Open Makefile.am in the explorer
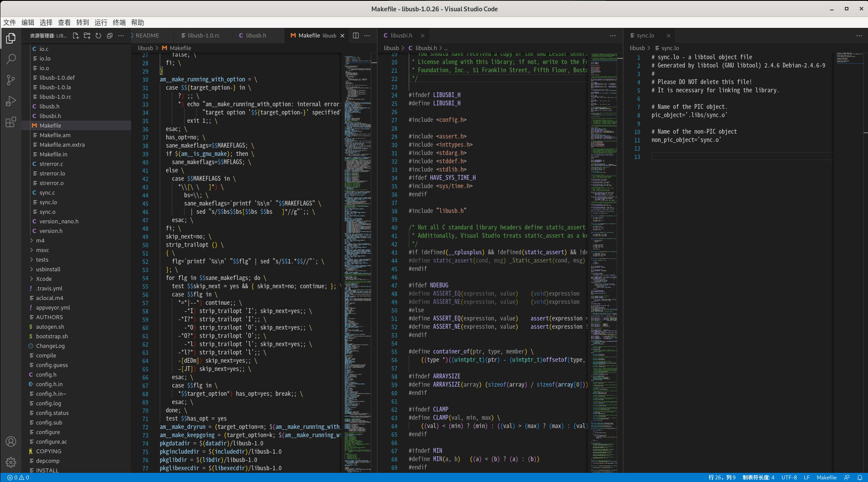 76,135
